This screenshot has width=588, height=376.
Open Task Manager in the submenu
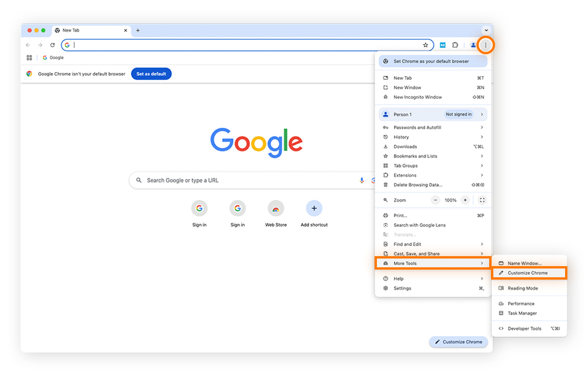pyautogui.click(x=529, y=313)
